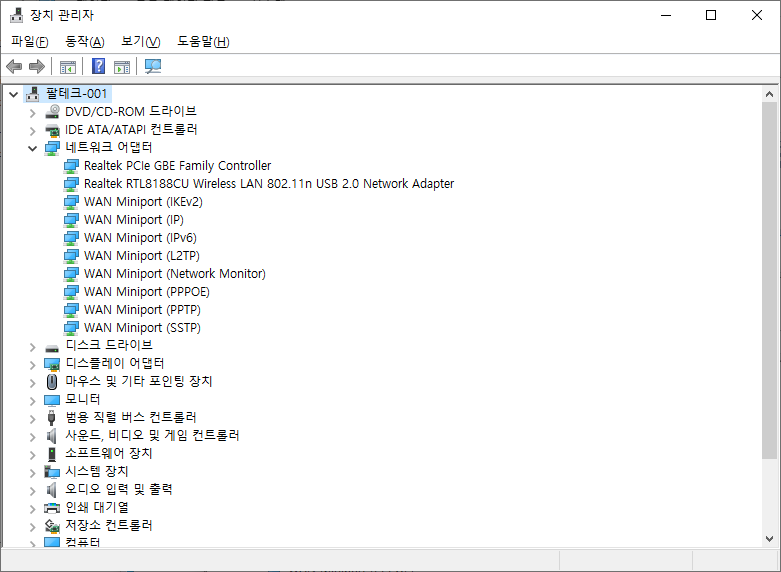The height and width of the screenshot is (572, 781).
Task: Click the 소프트웨어 장치 icon
Action: click(52, 454)
